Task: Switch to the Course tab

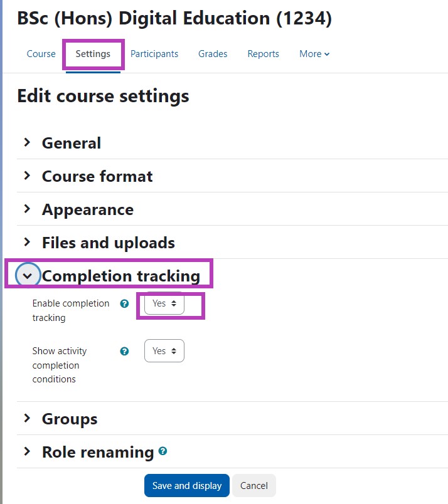Action: coord(41,54)
